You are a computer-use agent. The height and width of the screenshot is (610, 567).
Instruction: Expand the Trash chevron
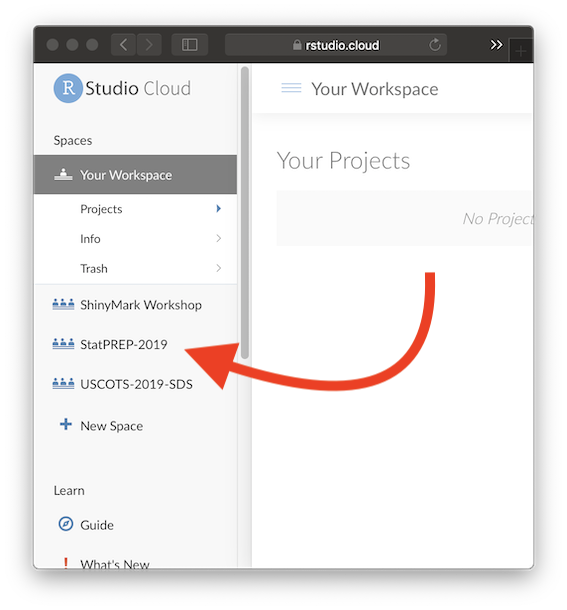[219, 268]
